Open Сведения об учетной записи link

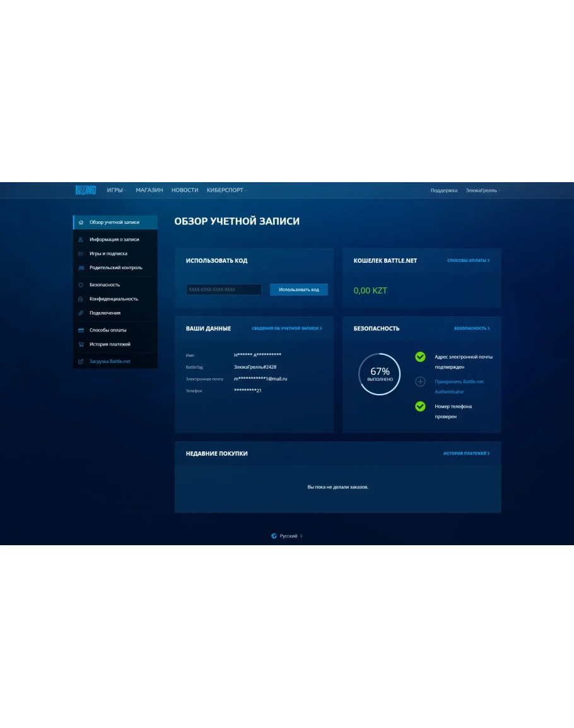click(x=286, y=328)
